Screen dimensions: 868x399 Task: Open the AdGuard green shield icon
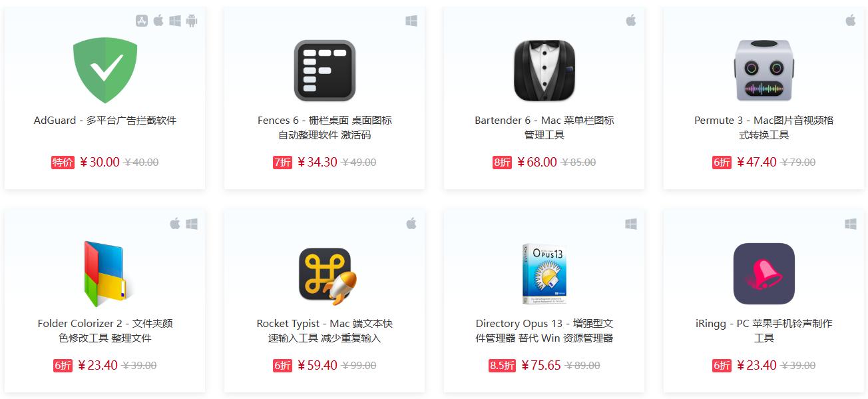pos(105,71)
